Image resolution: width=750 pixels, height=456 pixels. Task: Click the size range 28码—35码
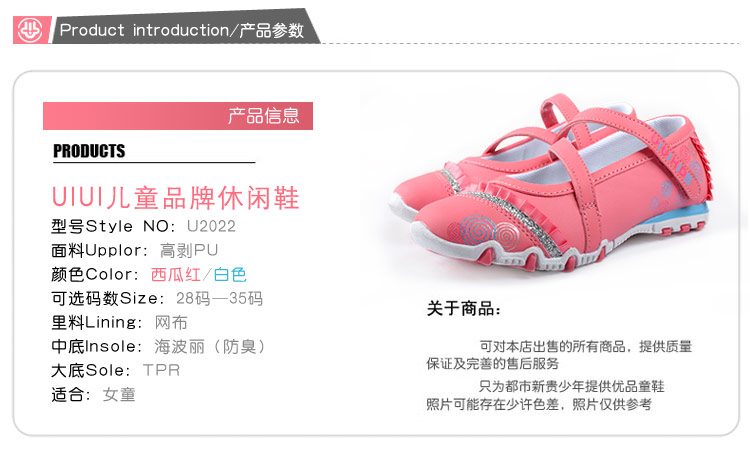coord(219,299)
